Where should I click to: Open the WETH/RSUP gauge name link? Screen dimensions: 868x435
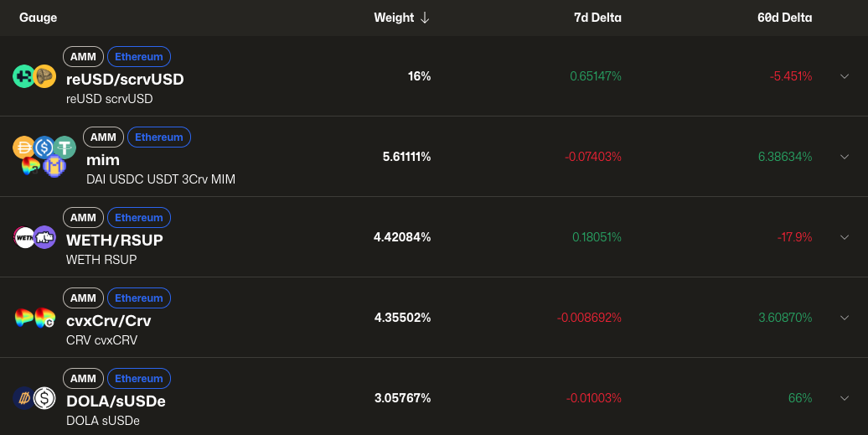pos(114,240)
